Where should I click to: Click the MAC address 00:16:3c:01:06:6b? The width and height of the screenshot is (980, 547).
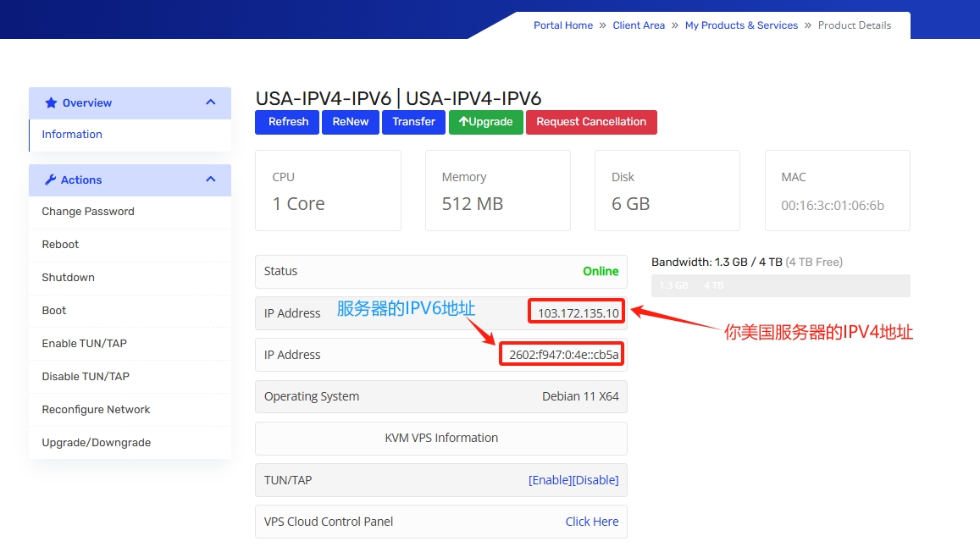point(833,206)
